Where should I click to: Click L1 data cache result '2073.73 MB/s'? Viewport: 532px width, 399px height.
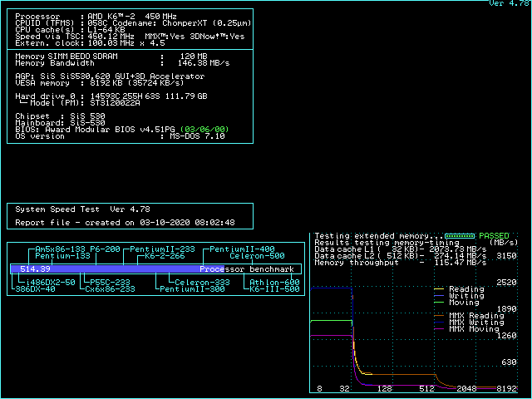tap(457, 249)
